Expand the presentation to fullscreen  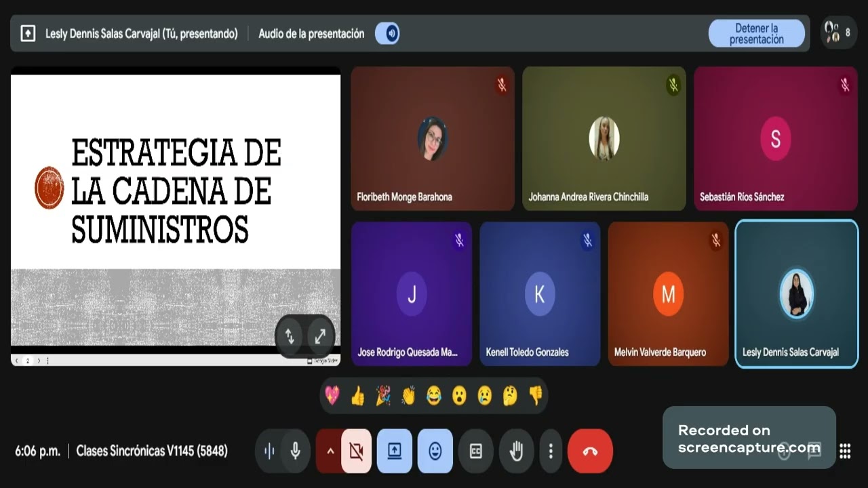point(320,336)
